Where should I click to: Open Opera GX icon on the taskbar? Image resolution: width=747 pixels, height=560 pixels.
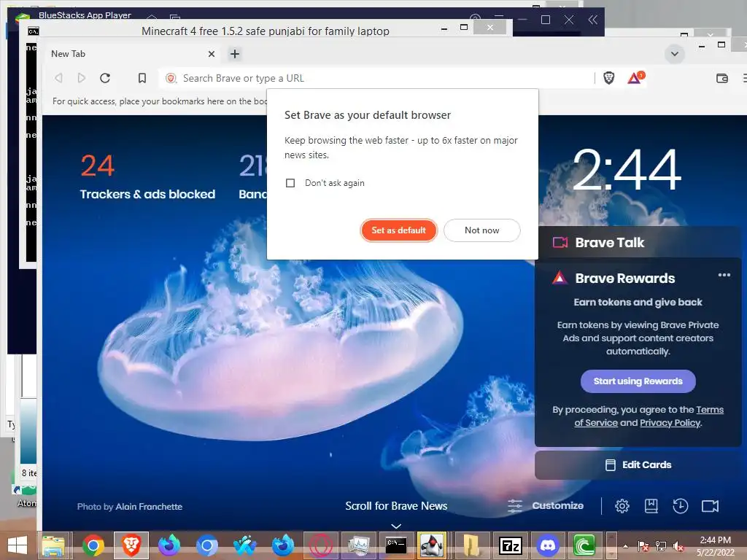320,545
